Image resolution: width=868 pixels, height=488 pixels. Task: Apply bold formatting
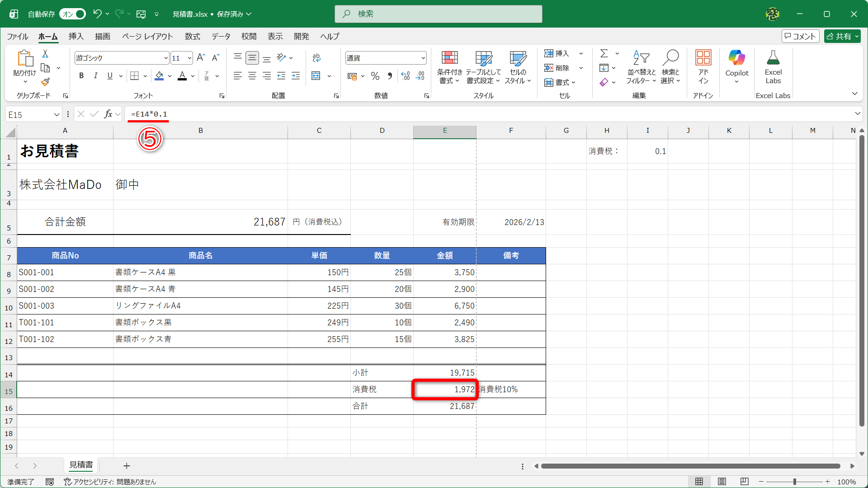coord(81,75)
